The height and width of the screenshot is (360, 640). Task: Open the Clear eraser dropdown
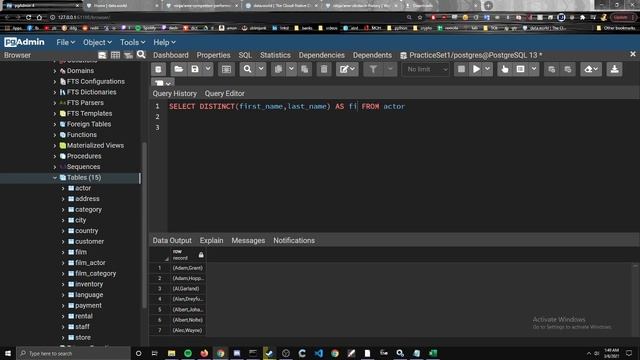(x=591, y=69)
